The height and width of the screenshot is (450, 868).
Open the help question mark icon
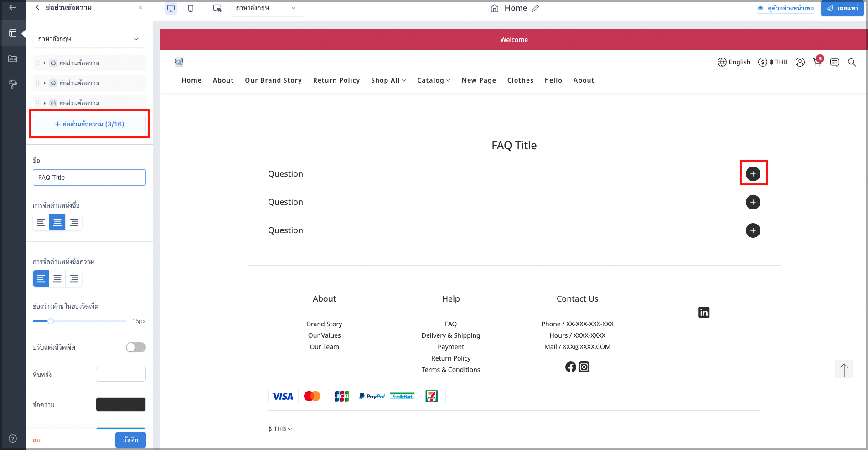pyautogui.click(x=13, y=439)
